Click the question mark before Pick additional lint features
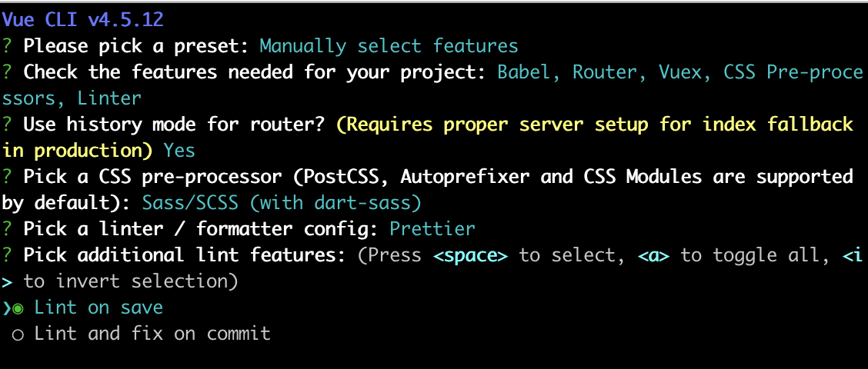This screenshot has height=369, width=868. point(7,255)
